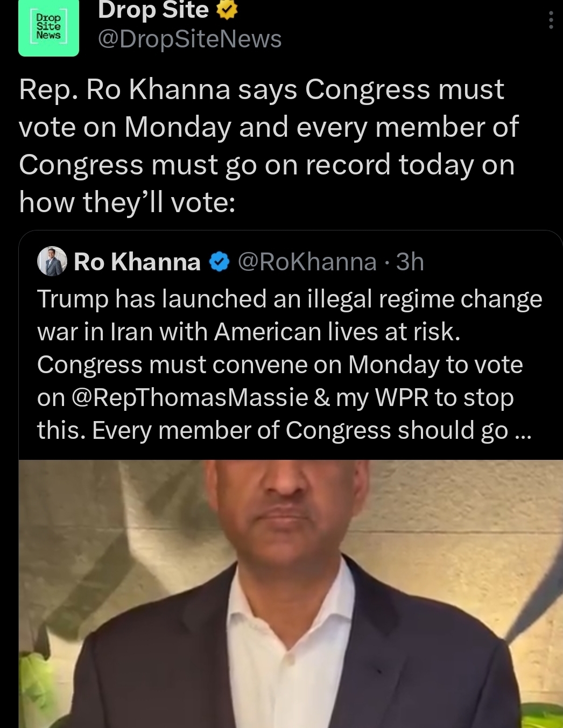The width and height of the screenshot is (563, 728).
Task: Click blue verified checkmark beside Ro Khanna
Action: coord(219,262)
